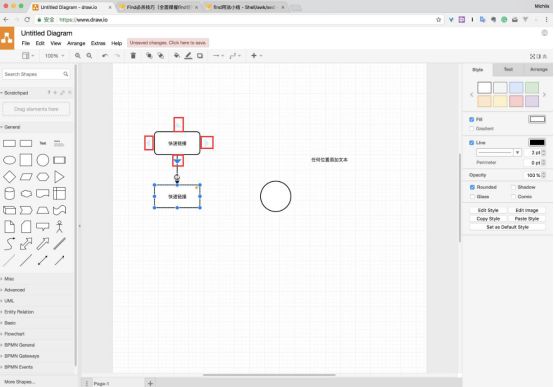Select the diamond shape in General palette
Viewport: 554px width, 387px height.
pyautogui.click(x=9, y=177)
